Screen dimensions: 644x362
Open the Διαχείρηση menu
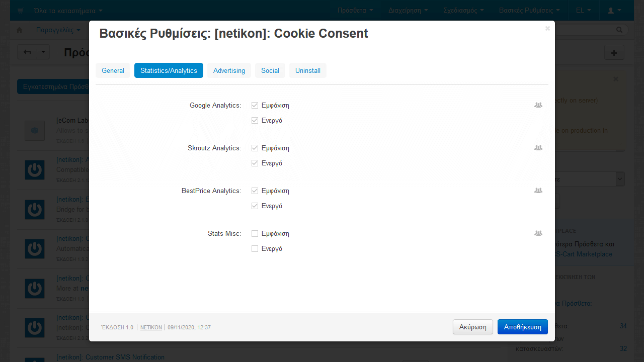coord(408,10)
